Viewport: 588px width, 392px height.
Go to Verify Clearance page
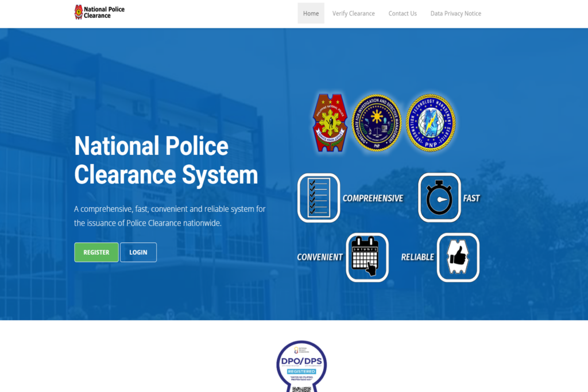point(353,14)
